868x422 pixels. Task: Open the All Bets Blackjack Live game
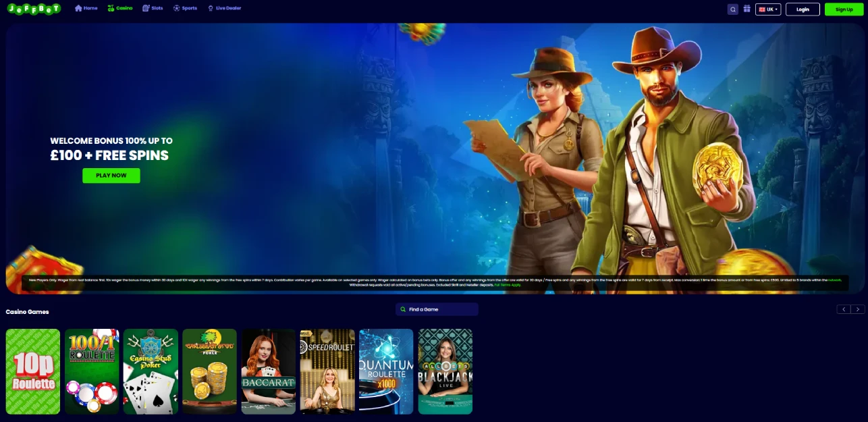coord(445,371)
